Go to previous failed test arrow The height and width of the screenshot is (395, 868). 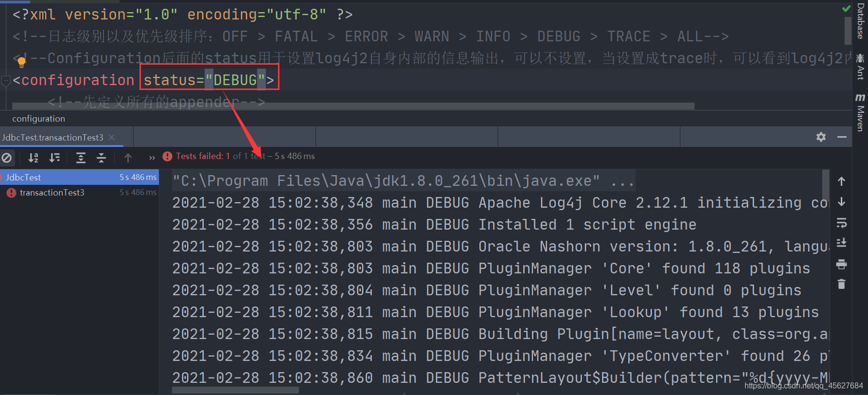[x=128, y=158]
